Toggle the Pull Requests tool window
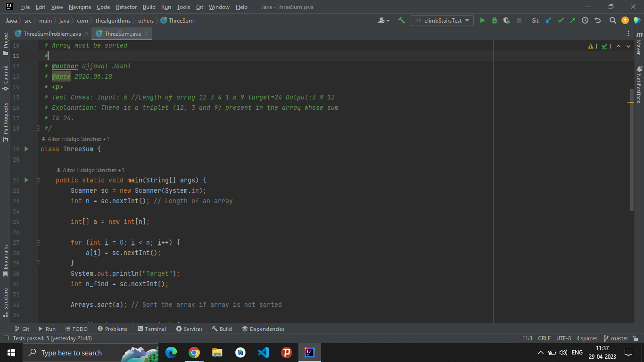 [6, 123]
